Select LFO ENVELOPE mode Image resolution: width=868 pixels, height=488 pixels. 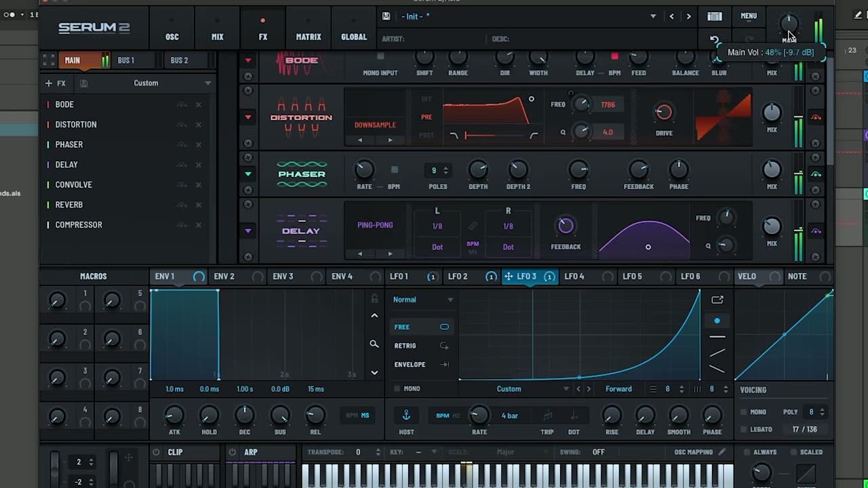pos(422,365)
